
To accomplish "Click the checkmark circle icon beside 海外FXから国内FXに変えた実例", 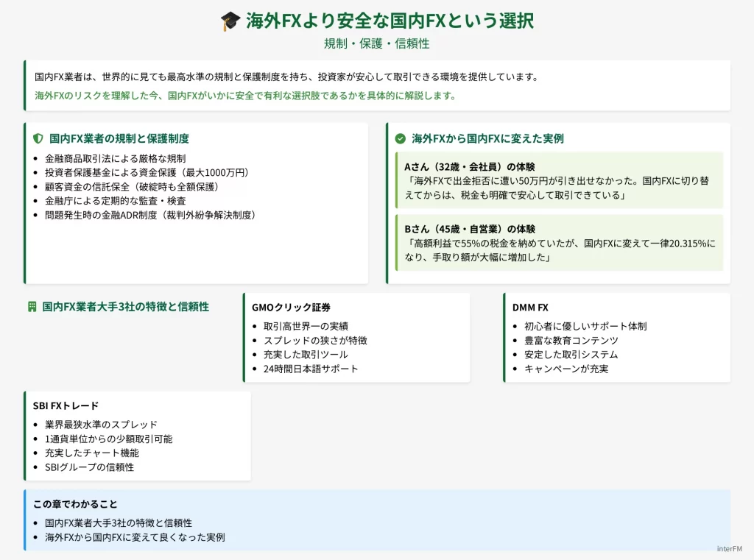I will tap(401, 138).
